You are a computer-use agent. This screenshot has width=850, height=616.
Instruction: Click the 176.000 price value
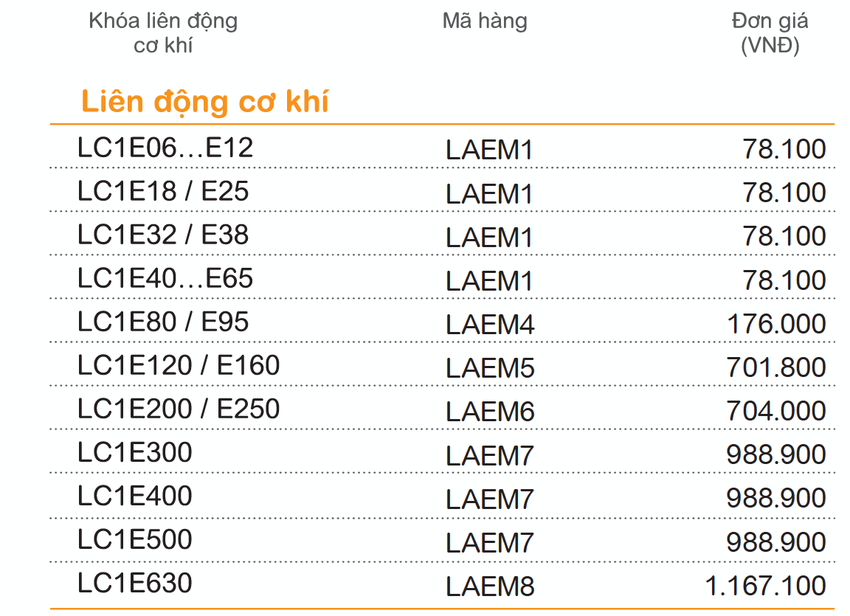coord(776,324)
